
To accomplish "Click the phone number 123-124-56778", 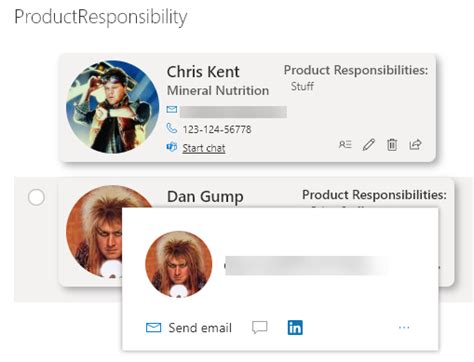I will click(217, 129).
